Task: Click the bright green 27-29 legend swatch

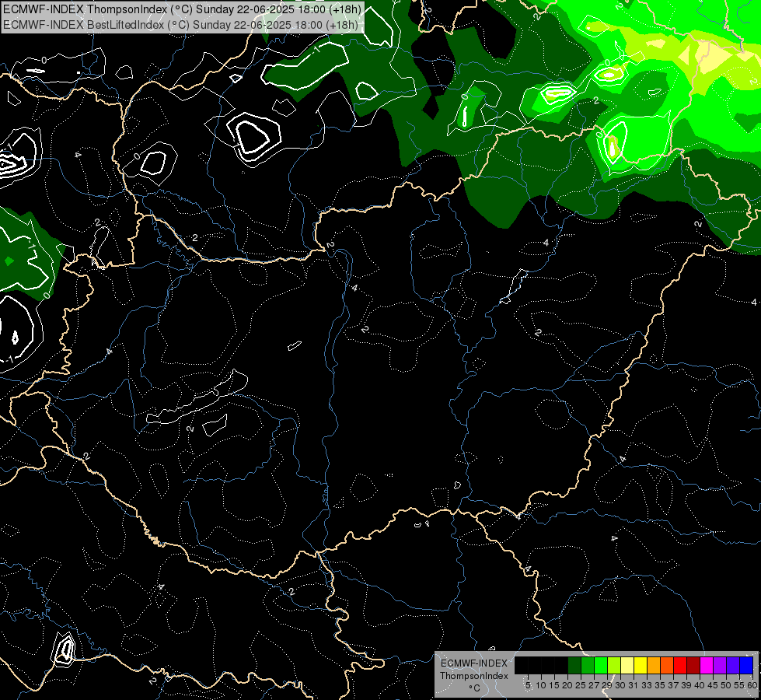Action: [601, 665]
